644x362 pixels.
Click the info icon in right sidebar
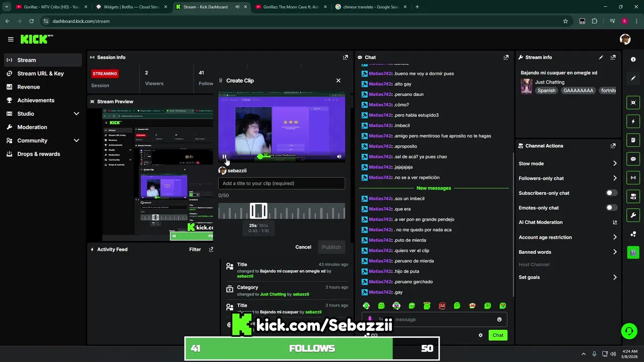click(x=633, y=59)
